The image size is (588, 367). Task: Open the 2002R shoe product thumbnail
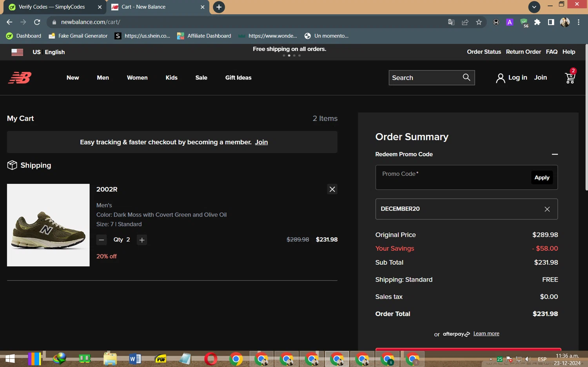[x=48, y=225]
